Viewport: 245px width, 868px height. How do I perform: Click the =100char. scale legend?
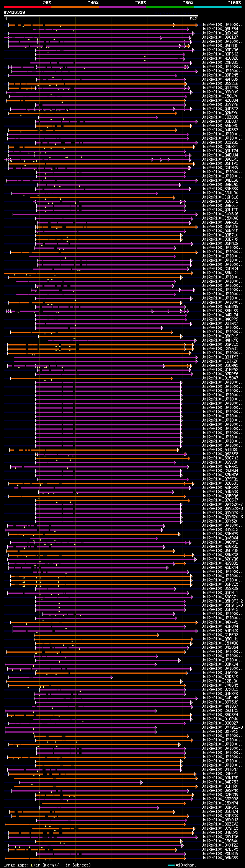point(183,865)
